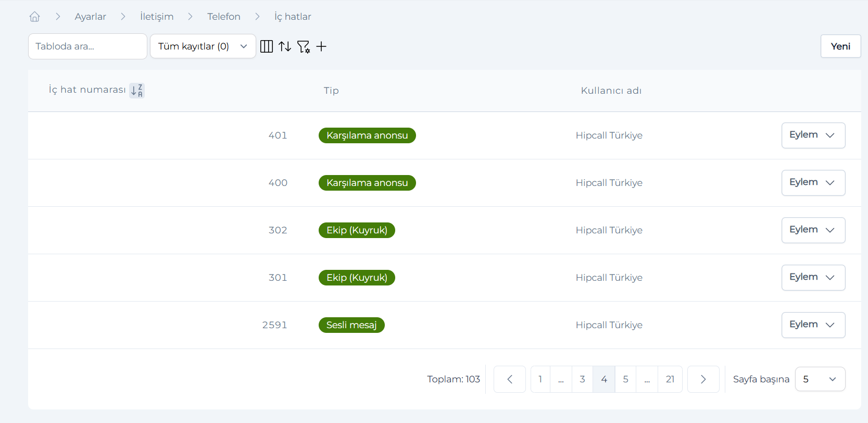
Task: Navigate to Telefon breadcrumb
Action: (x=223, y=17)
